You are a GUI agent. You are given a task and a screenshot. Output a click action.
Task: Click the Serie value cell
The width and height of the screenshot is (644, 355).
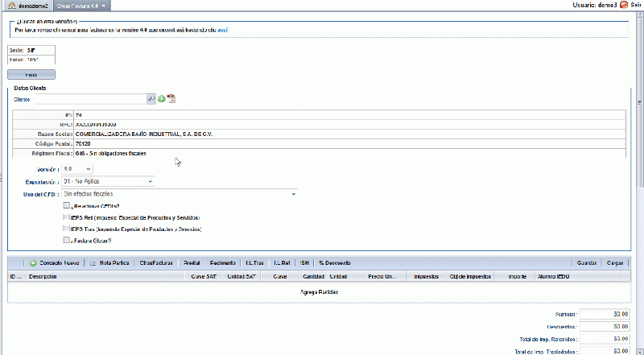40,50
